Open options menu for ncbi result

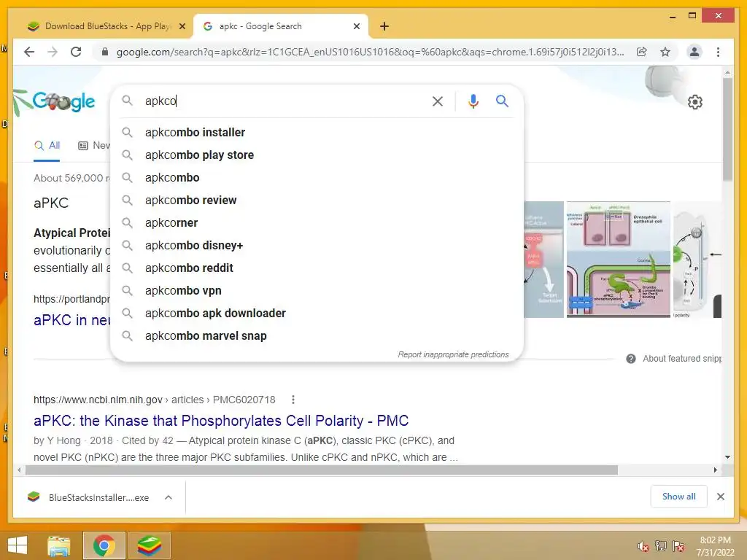(x=293, y=400)
